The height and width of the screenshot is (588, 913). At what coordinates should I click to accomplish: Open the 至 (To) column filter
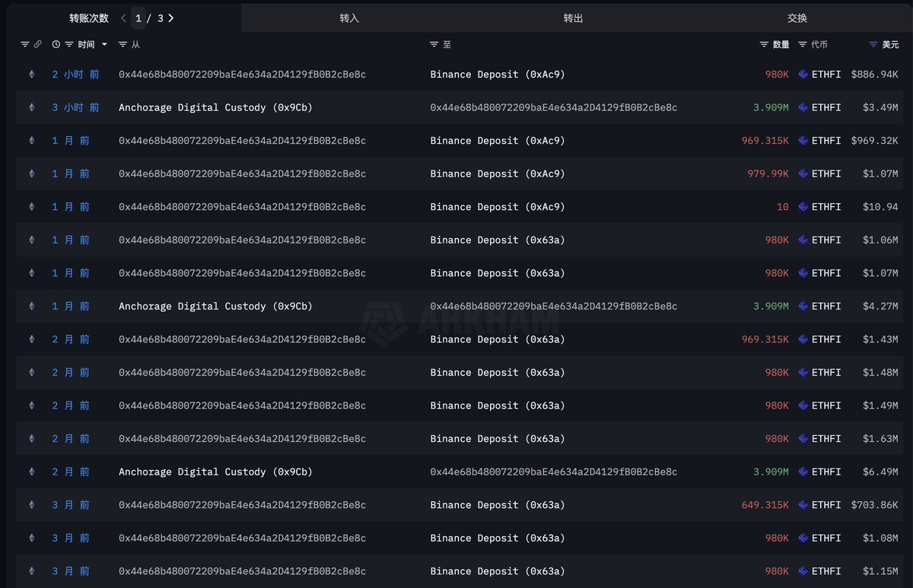pos(434,45)
